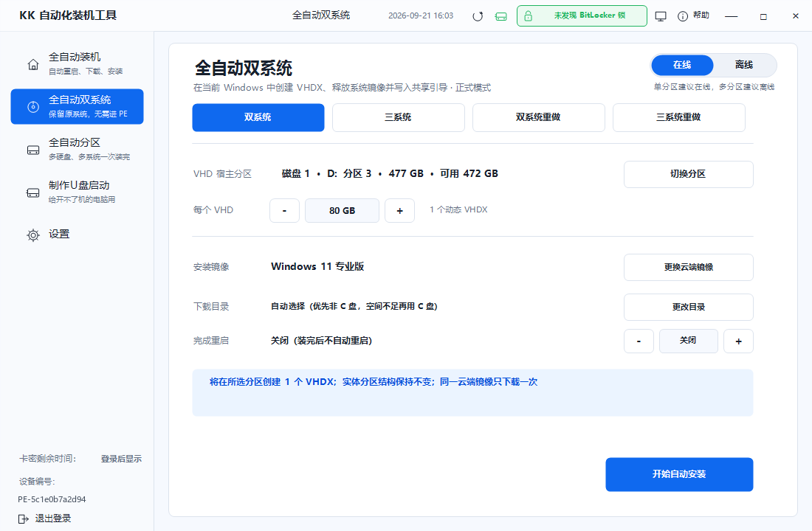Click the 自动选择 download directory text
This screenshot has height=531, width=812.
click(x=354, y=306)
